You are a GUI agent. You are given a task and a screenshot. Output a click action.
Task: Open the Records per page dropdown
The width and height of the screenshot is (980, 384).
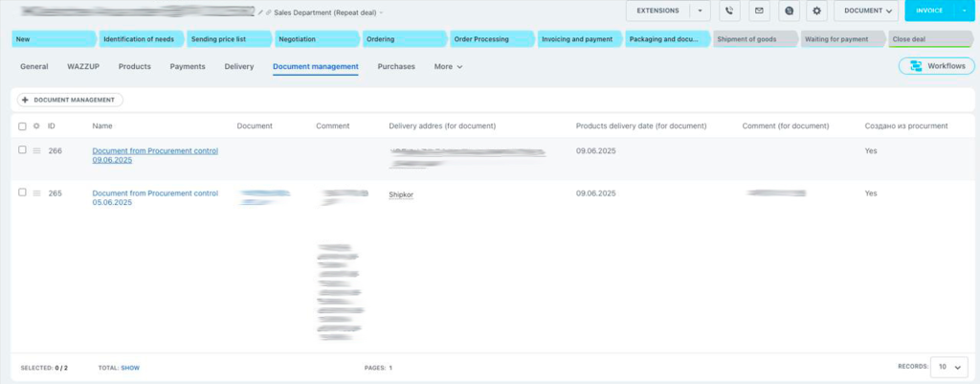948,367
